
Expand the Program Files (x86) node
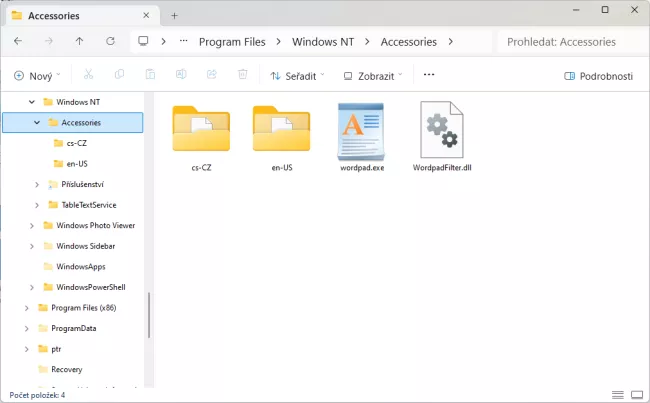point(27,308)
